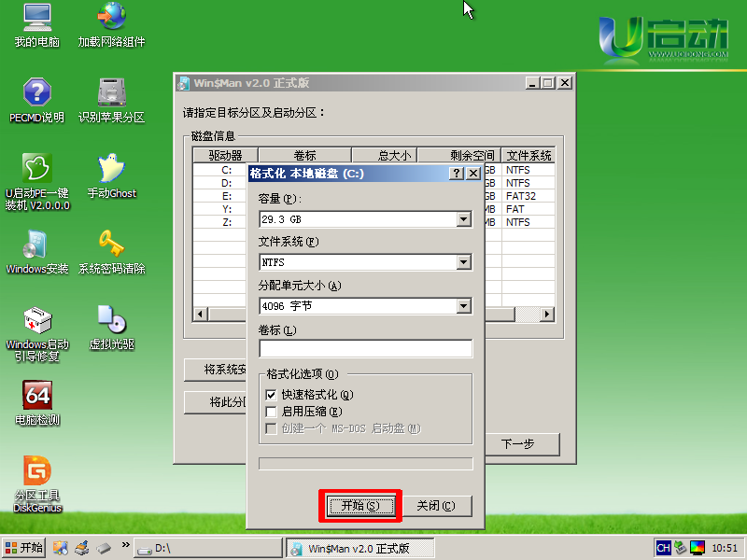Switch to Win$Man v2.0 正式版 taskbar button
747x560 pixels.
click(x=359, y=548)
